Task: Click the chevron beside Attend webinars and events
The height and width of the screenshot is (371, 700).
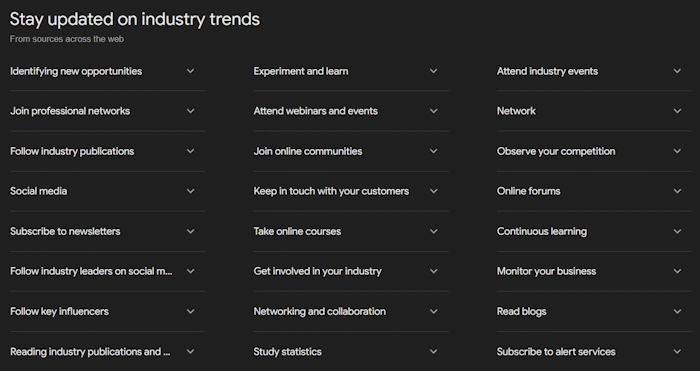Action: pyautogui.click(x=433, y=111)
